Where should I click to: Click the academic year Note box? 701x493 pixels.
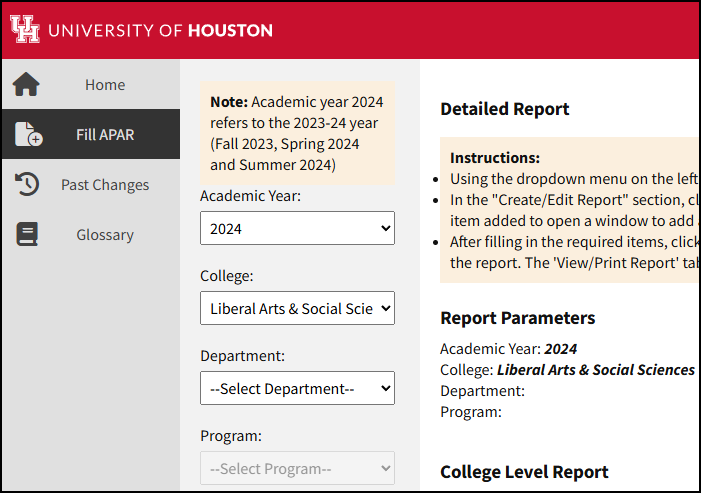coord(297,134)
